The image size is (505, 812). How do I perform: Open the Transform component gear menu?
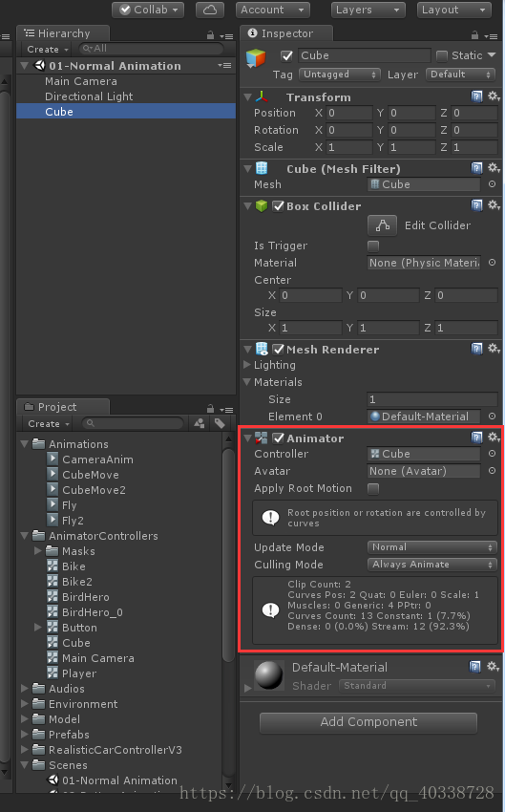point(494,96)
